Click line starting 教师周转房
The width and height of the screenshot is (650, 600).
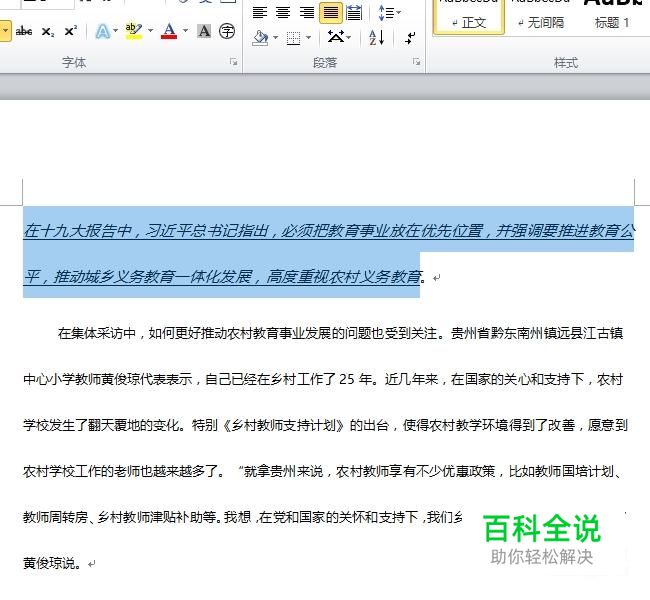click(x=243, y=517)
